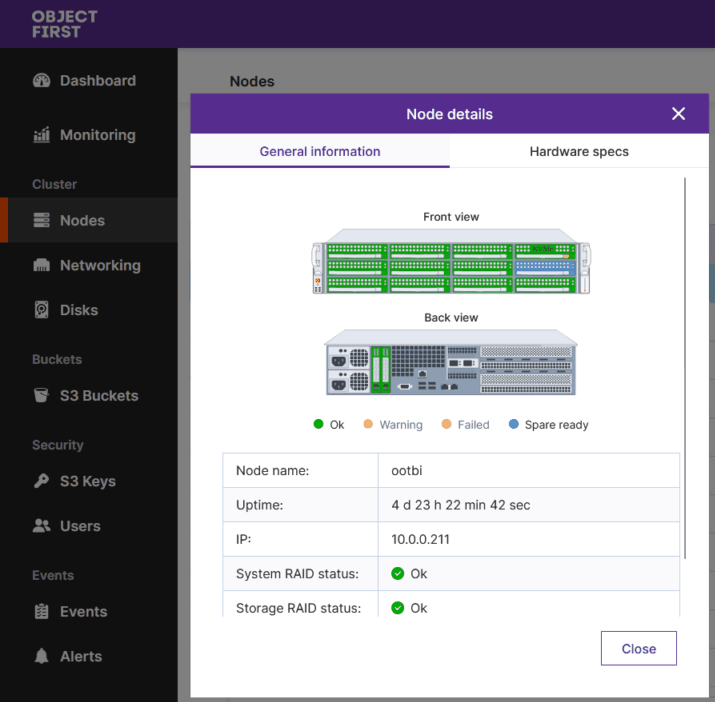Open the S3 Buckets label
Viewport: 715px width, 702px height.
pyautogui.click(x=99, y=395)
